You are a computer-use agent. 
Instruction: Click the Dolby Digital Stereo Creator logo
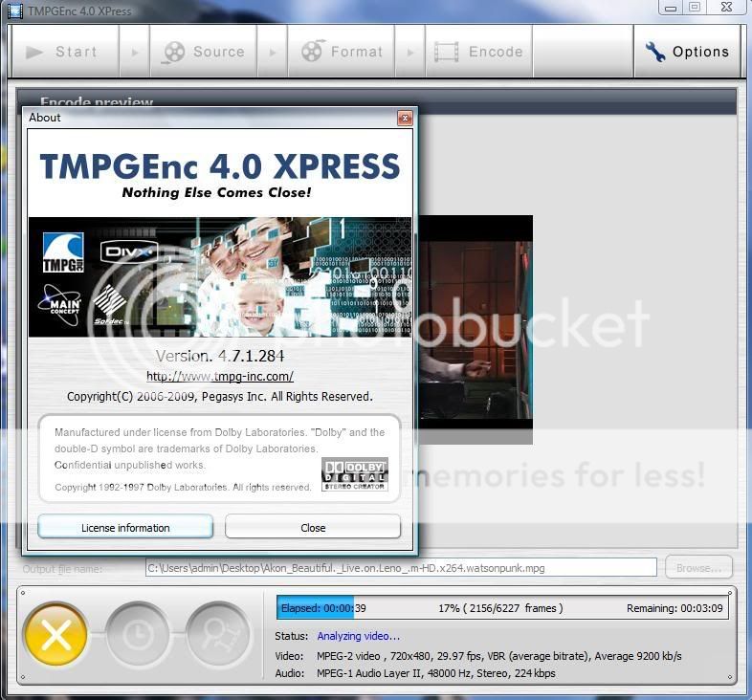355,474
